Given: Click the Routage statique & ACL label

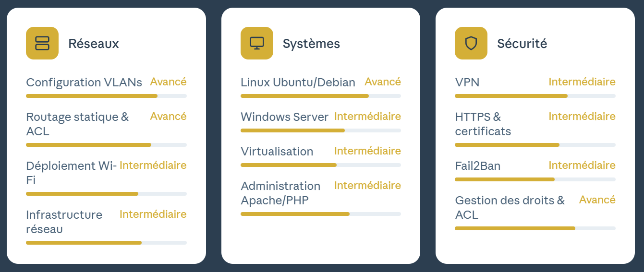Looking at the screenshot, I should [77, 124].
